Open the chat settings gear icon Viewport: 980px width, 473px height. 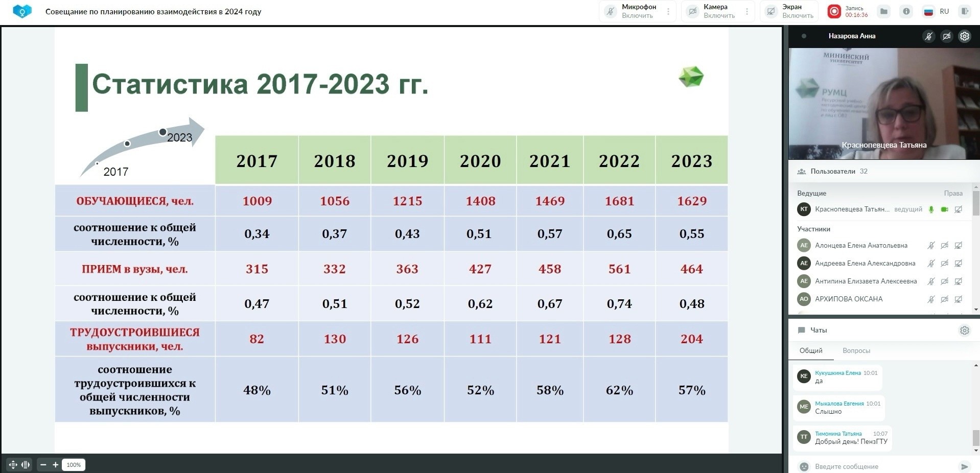964,330
